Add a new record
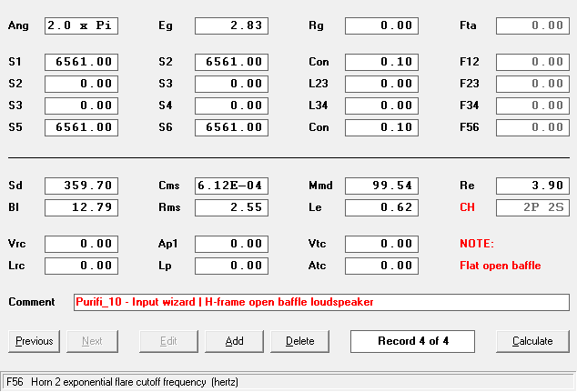 pyautogui.click(x=235, y=341)
